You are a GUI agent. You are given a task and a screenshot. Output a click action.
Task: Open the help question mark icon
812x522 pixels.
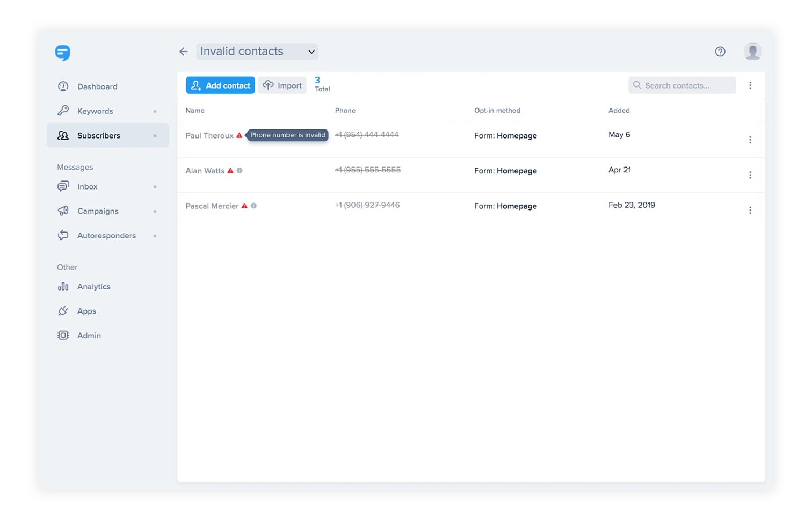[x=720, y=52]
